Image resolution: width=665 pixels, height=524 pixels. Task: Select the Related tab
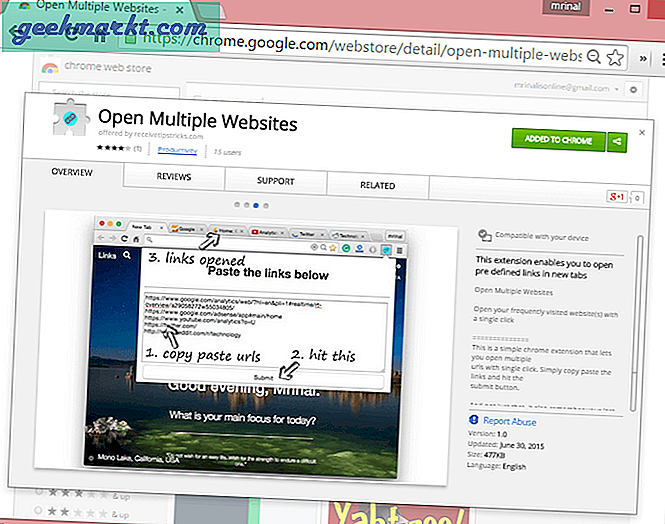(x=377, y=185)
